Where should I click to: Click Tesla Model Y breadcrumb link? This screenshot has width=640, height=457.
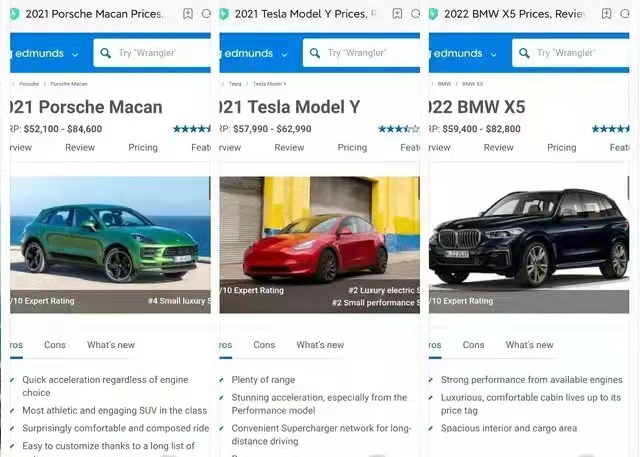[x=269, y=84]
